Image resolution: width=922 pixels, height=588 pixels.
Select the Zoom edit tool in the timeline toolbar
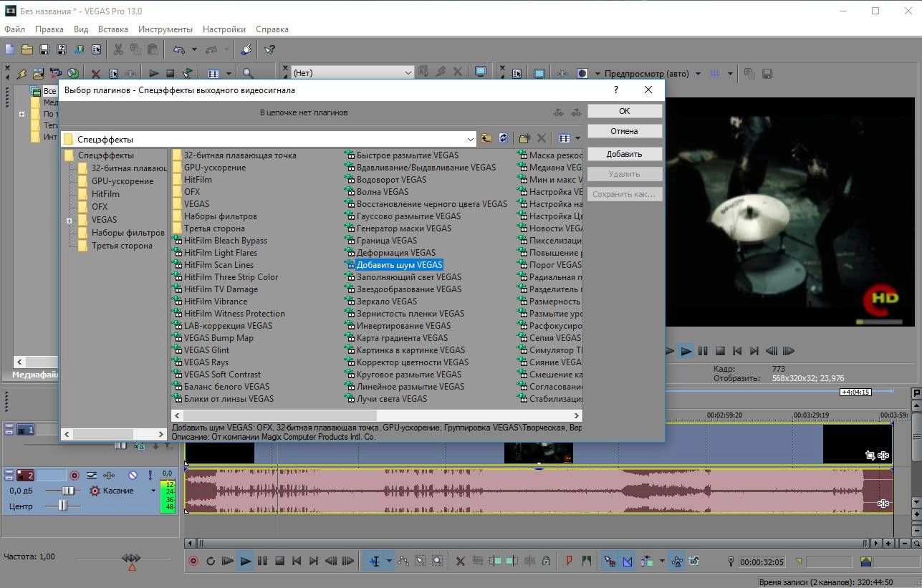(x=438, y=561)
